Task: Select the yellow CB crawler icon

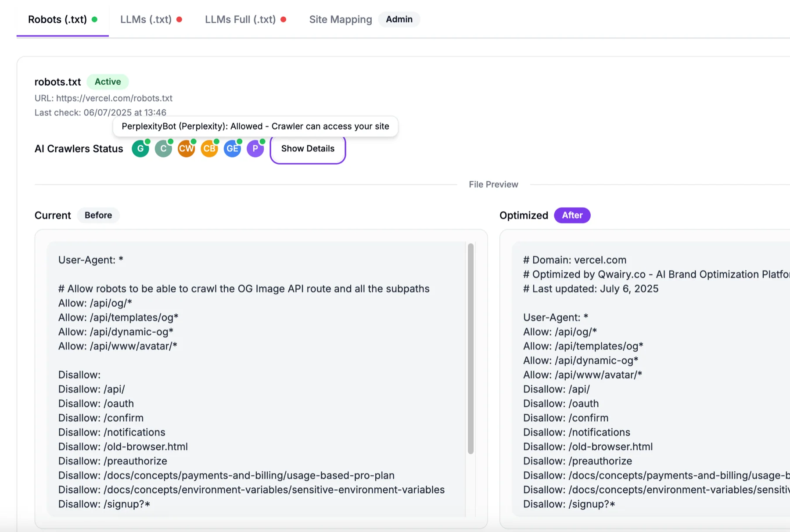Action: click(x=209, y=149)
